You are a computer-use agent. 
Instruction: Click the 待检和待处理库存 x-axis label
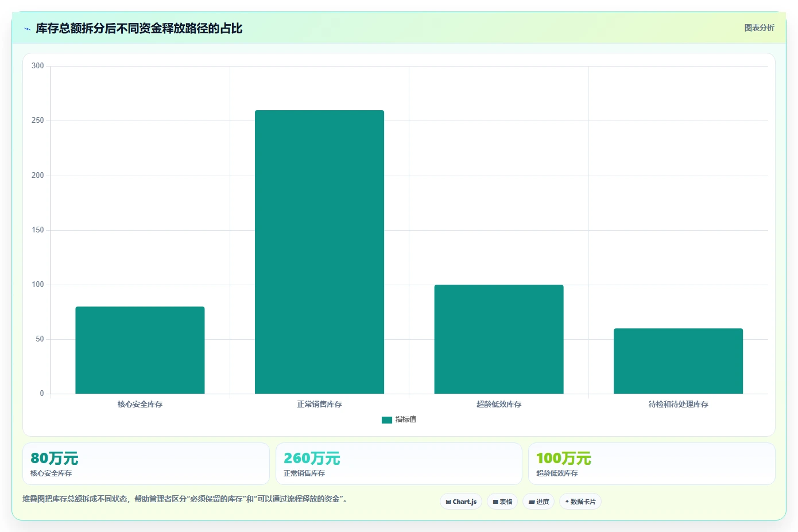click(x=678, y=404)
